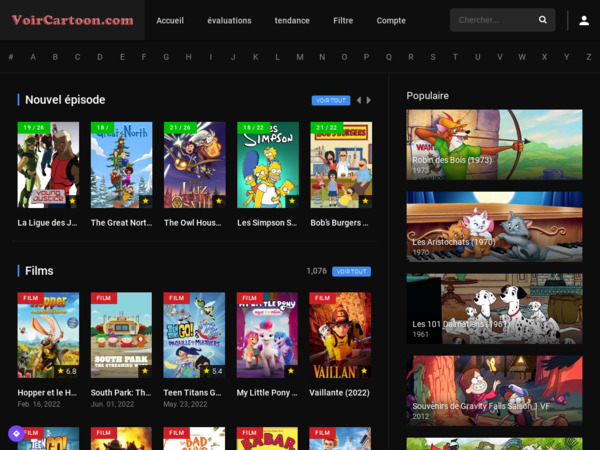Open Robin des Bois (1973) popular banner
The height and width of the screenshot is (450, 600).
pos(494,145)
